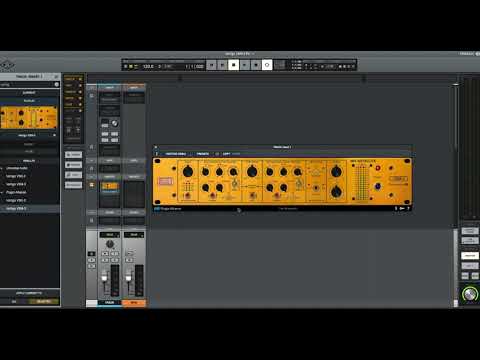
Task: Adjust the pan knob on the first channel
Action: click(x=110, y=244)
